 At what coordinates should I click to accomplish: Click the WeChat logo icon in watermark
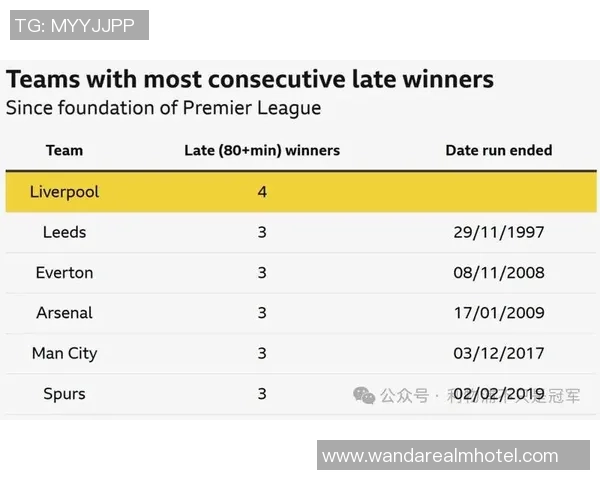pyautogui.click(x=364, y=395)
